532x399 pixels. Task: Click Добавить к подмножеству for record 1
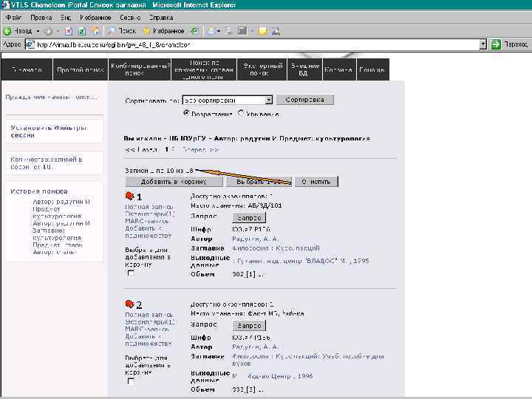149,232
